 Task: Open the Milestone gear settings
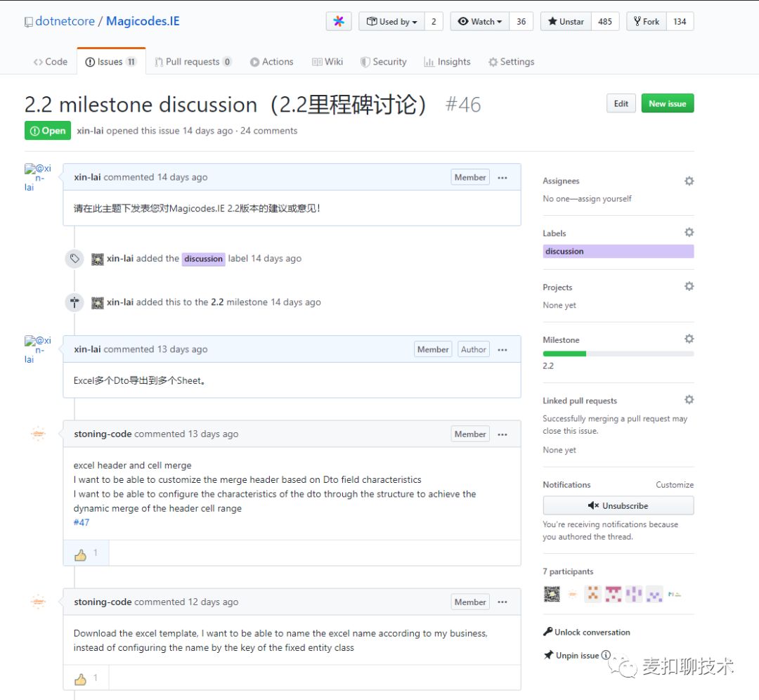point(689,339)
